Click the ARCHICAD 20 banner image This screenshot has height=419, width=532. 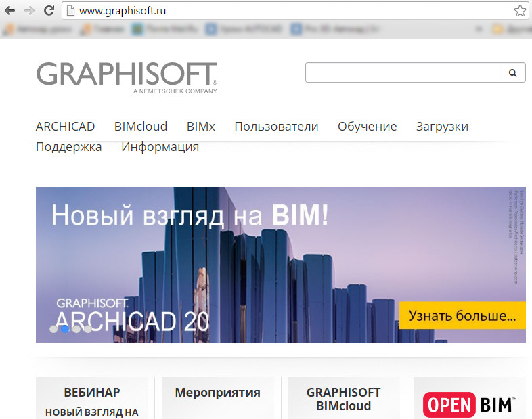[281, 265]
